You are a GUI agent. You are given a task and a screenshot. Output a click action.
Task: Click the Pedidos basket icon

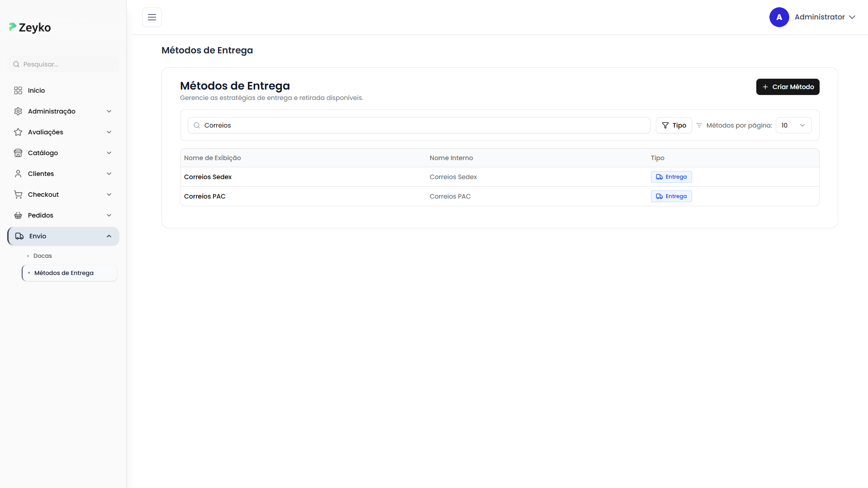pos(18,215)
